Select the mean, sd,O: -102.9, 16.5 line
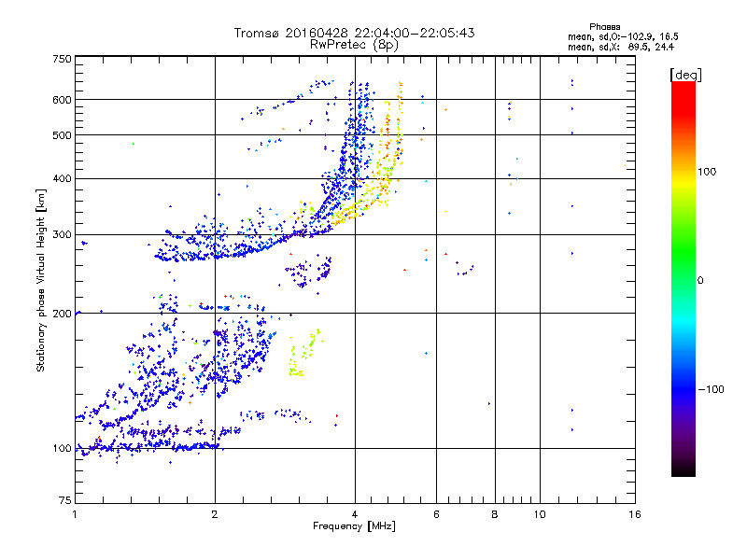Screen dimensions: 747x560 (x=623, y=36)
